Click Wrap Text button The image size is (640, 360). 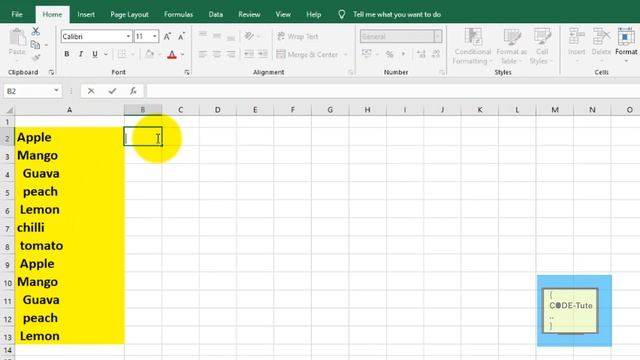(x=298, y=36)
